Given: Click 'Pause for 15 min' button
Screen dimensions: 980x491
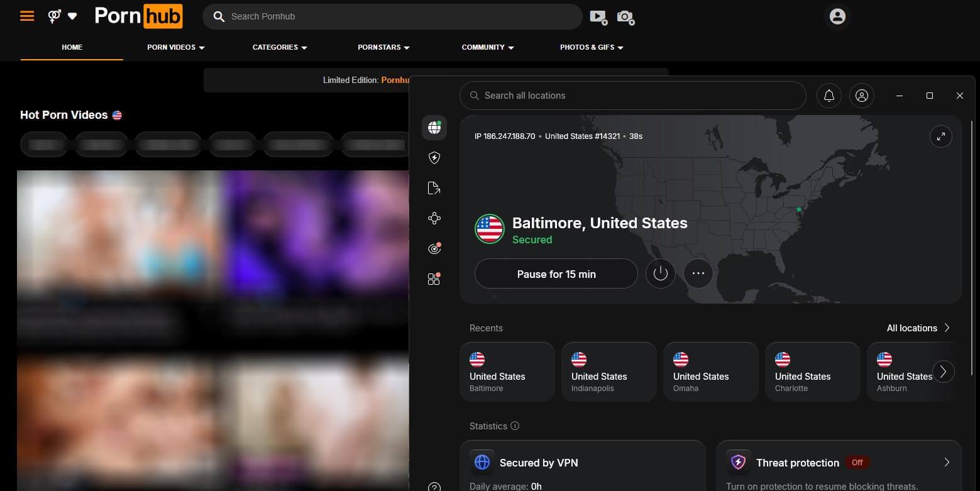Looking at the screenshot, I should click(556, 274).
